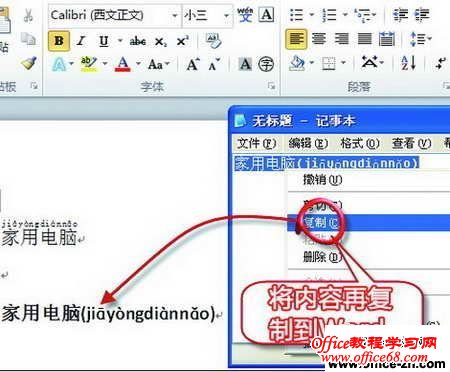Screen dimensions: 450x372
Task: Click 家用电脑 text with pinyin ruby above
Action: pyautogui.click(x=39, y=237)
